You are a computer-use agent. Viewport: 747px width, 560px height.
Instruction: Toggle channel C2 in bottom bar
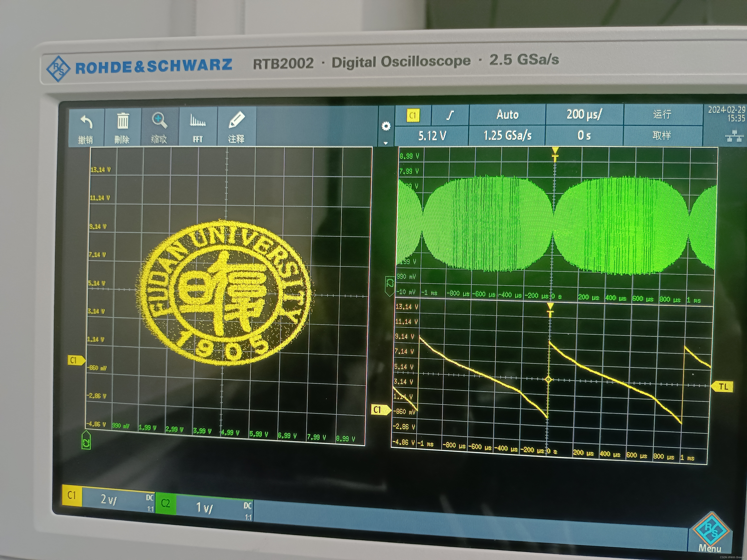point(166,504)
